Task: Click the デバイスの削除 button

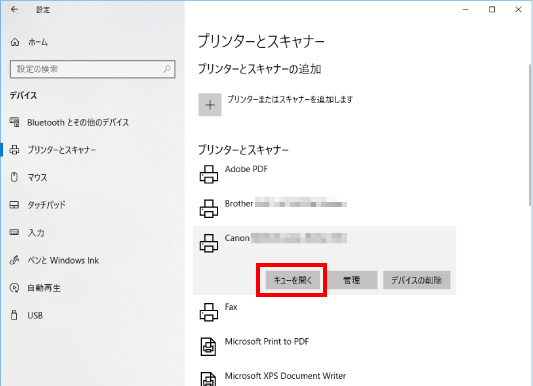Action: point(417,280)
